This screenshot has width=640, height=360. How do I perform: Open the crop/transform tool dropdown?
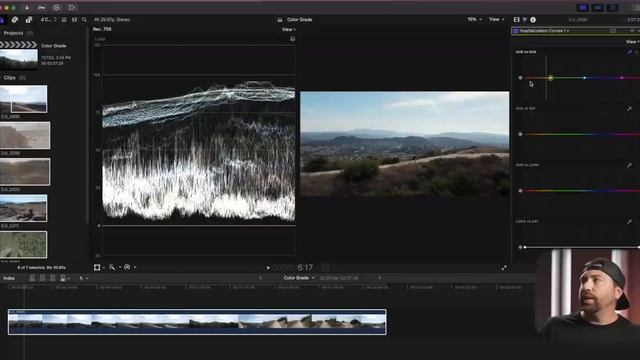(x=99, y=267)
